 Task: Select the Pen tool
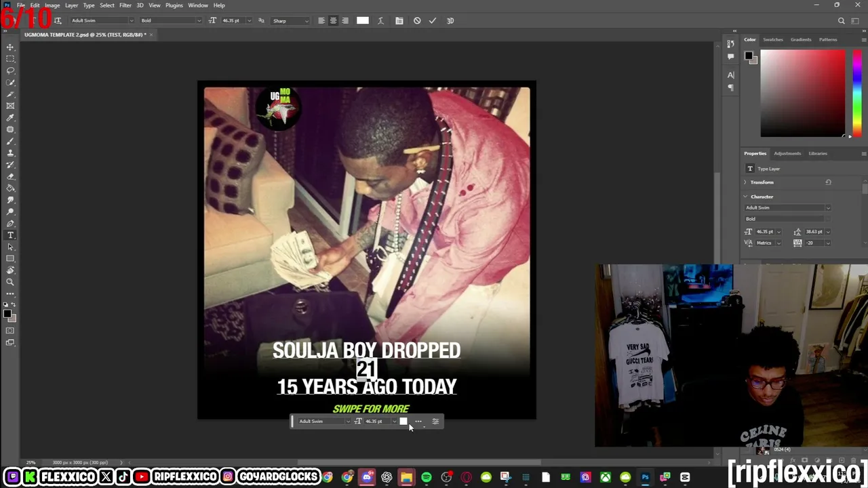(x=10, y=223)
